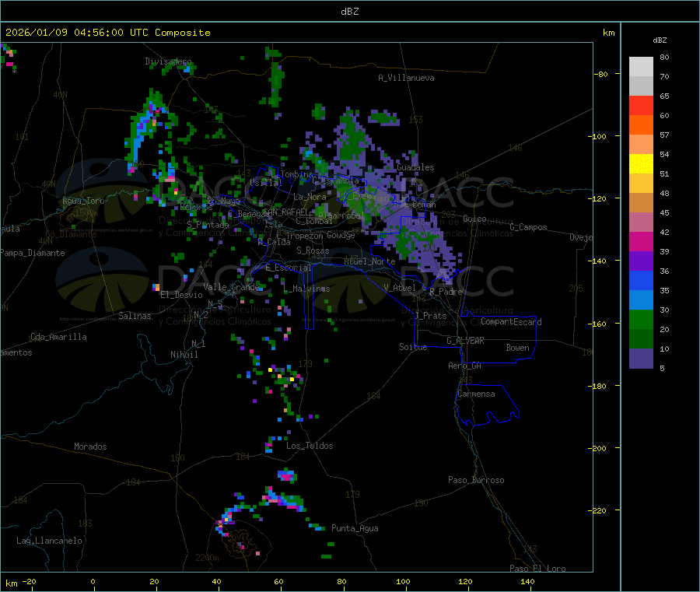Click the 'V_Atuel' place label

(x=400, y=288)
